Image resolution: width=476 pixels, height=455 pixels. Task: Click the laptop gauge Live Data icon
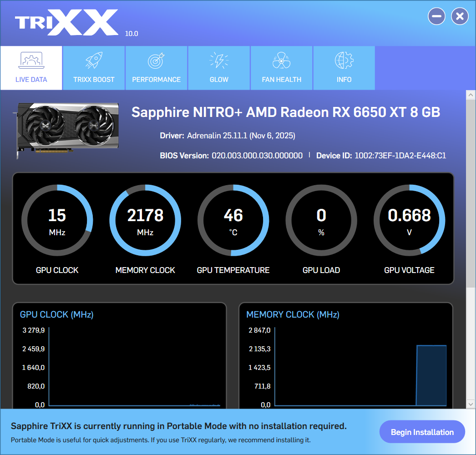click(31, 60)
